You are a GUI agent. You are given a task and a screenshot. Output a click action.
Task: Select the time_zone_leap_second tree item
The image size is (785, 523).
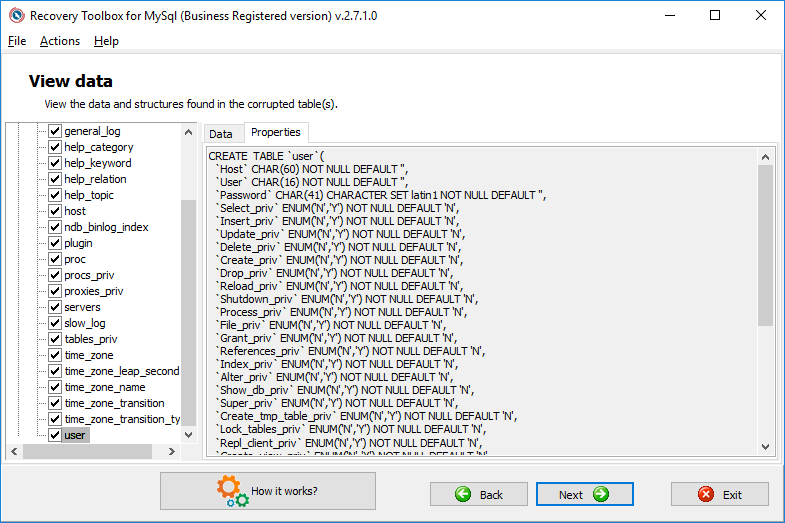pyautogui.click(x=122, y=371)
